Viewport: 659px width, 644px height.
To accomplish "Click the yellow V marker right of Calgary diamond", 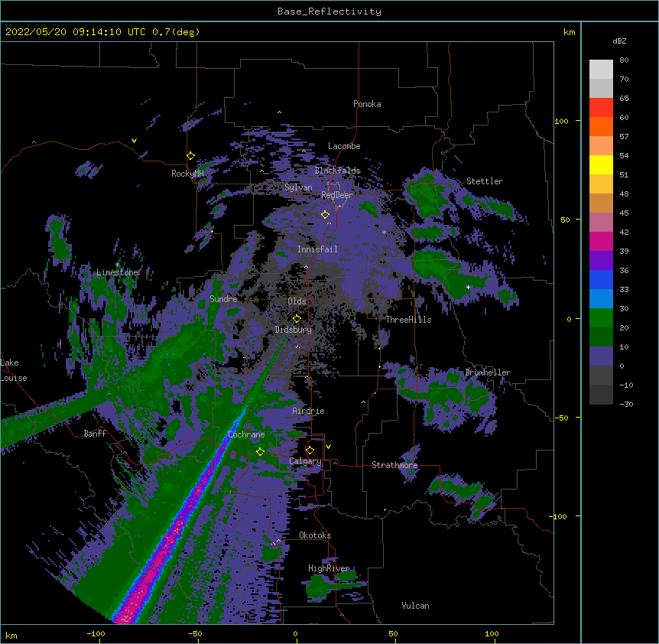I will point(328,447).
